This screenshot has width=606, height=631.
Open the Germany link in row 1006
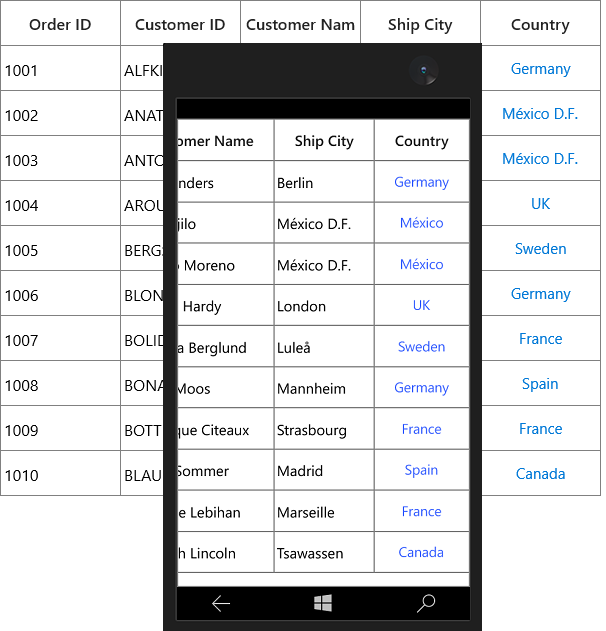coord(540,294)
